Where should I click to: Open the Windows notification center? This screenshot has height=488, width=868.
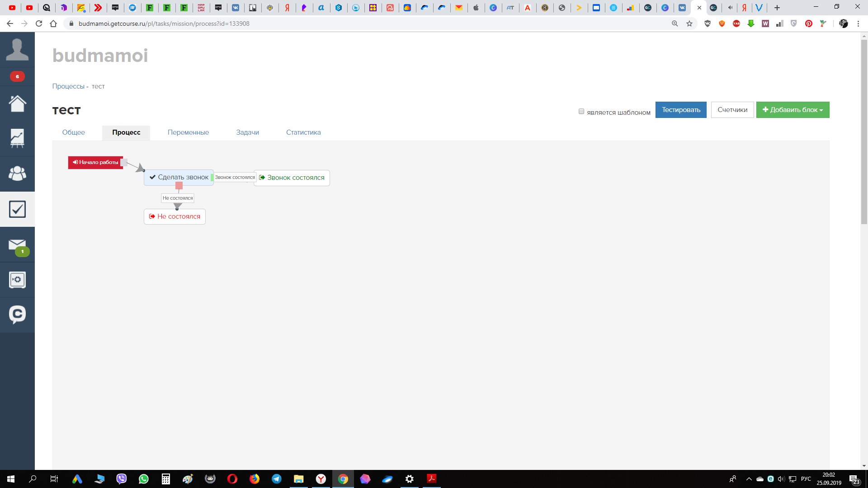[854, 479]
